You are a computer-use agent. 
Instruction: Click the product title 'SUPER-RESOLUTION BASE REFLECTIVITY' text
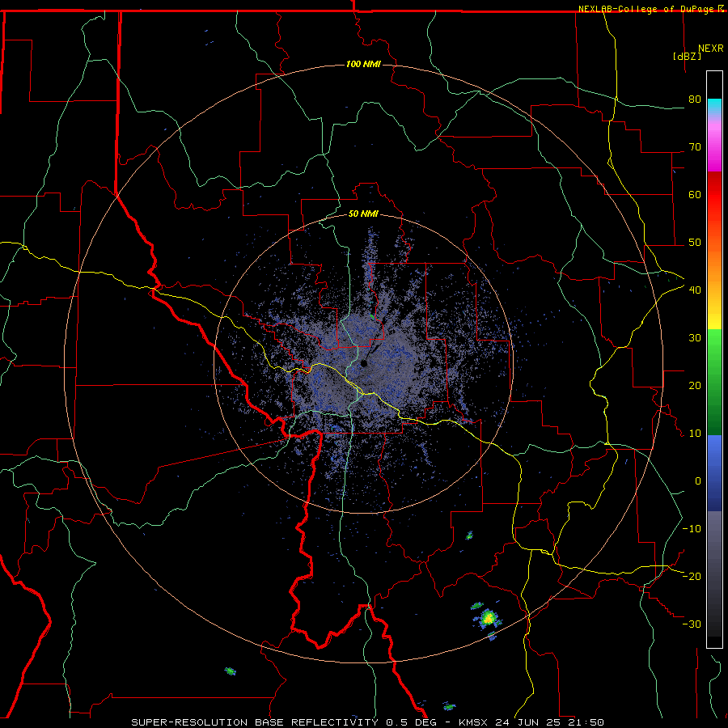(x=255, y=722)
